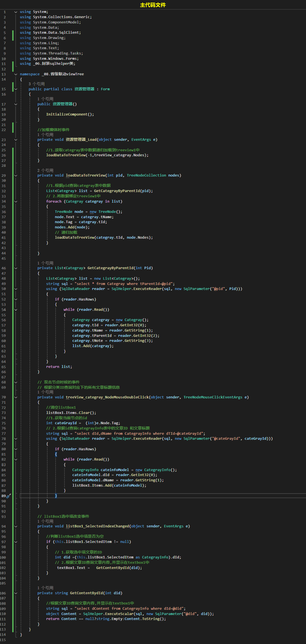
Task: Open the '2 个引用' CodeLens above loadDataToTreeView
Action: click(x=45, y=171)
